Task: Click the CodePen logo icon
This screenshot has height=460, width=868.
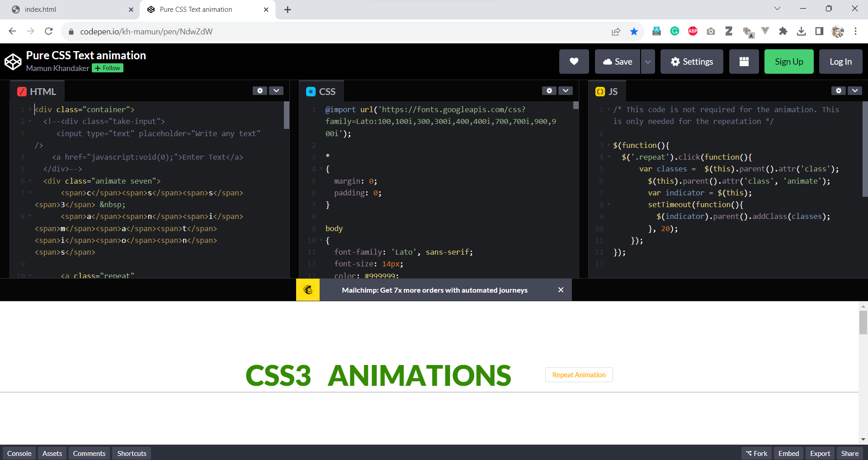Action: pyautogui.click(x=13, y=62)
